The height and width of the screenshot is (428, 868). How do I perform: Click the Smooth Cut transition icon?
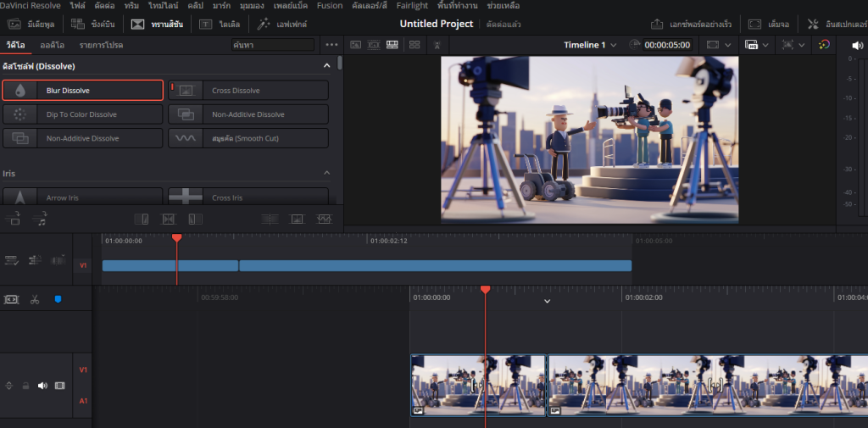(x=186, y=138)
